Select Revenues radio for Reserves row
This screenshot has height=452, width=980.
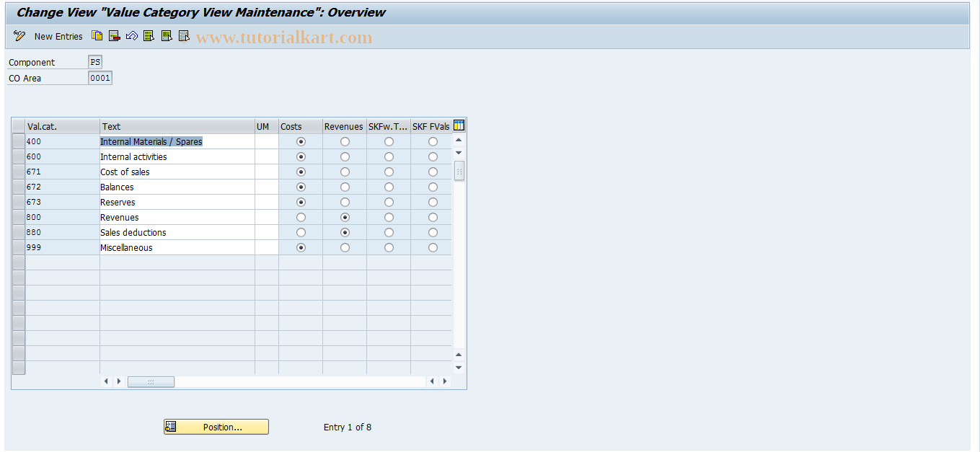345,202
